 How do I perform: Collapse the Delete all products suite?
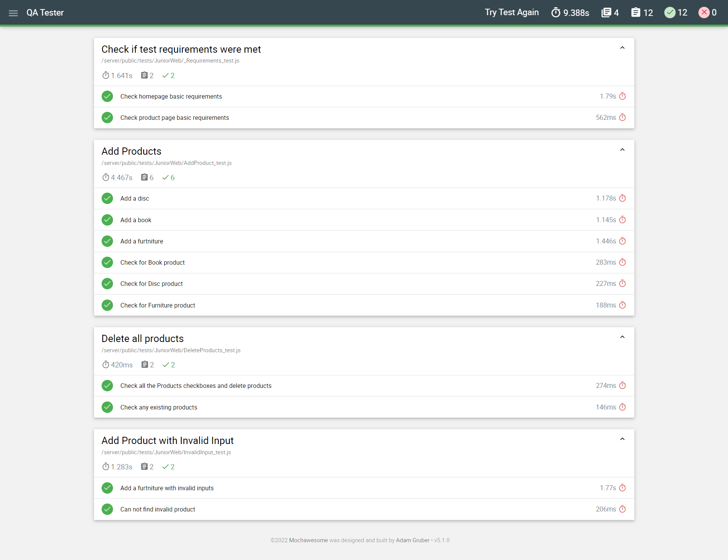(x=622, y=337)
